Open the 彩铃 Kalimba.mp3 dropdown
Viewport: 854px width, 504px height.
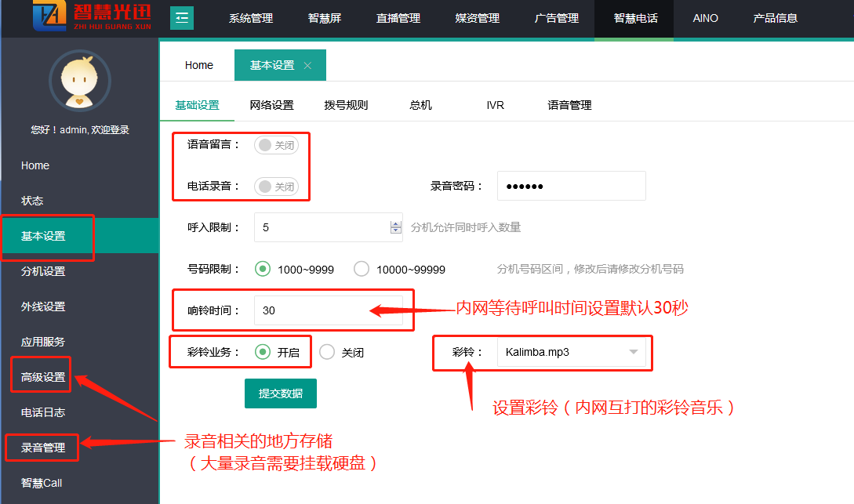pyautogui.click(x=571, y=353)
